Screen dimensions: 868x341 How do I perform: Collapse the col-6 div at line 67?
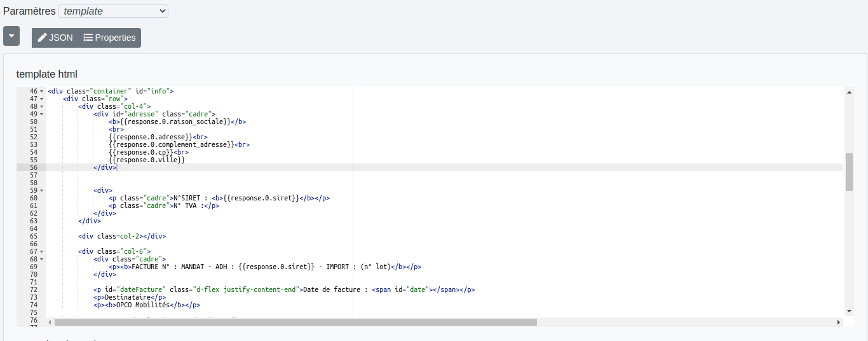coord(42,252)
